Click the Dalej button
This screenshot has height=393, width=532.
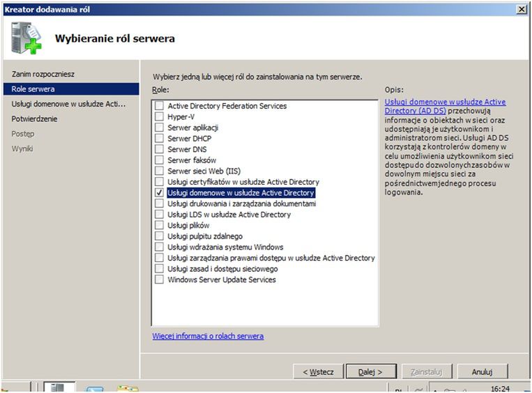[371, 371]
